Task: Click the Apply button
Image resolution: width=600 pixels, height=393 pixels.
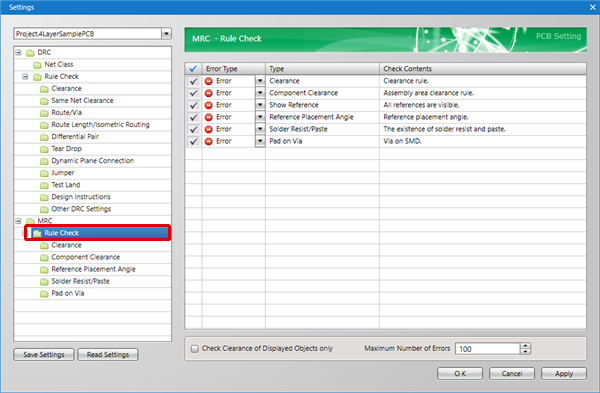Action: (564, 374)
